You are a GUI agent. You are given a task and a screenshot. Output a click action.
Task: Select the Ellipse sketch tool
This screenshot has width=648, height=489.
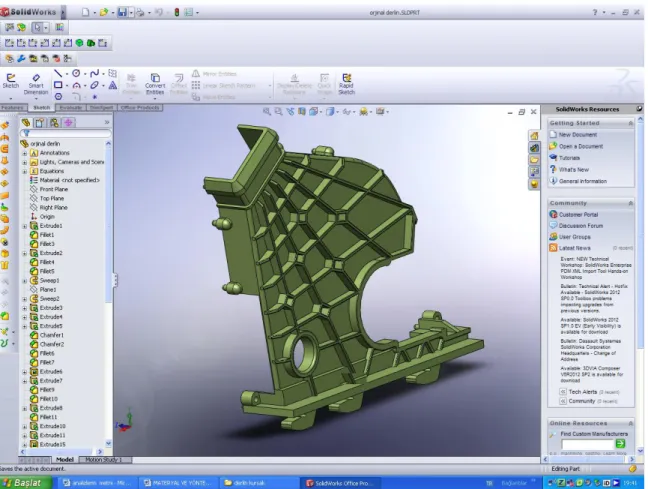tap(94, 85)
